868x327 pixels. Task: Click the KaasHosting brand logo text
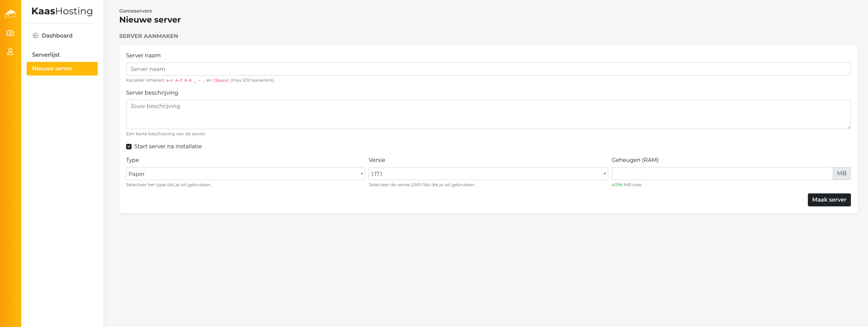62,11
